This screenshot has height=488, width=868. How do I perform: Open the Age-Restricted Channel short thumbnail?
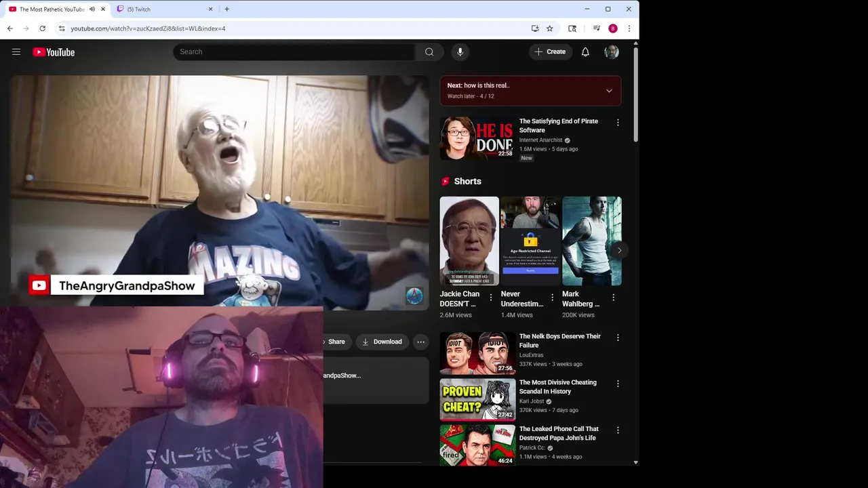tap(530, 241)
